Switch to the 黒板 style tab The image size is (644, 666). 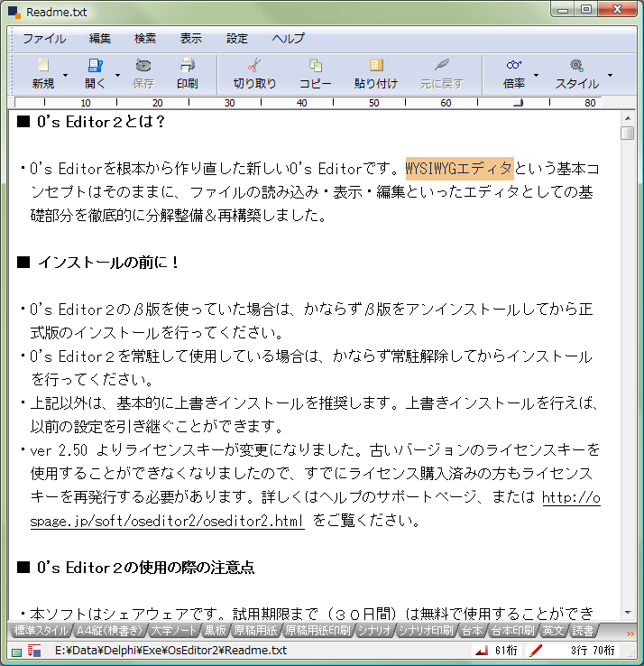click(216, 631)
